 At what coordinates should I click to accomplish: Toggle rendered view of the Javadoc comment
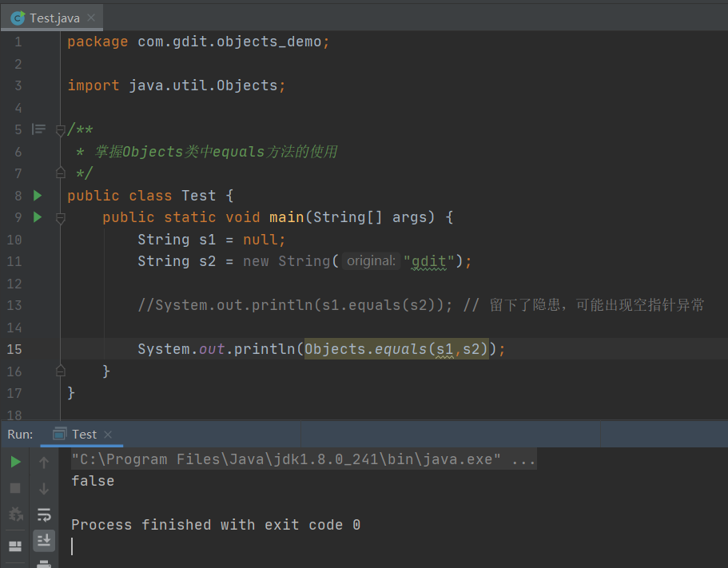tap(38, 129)
